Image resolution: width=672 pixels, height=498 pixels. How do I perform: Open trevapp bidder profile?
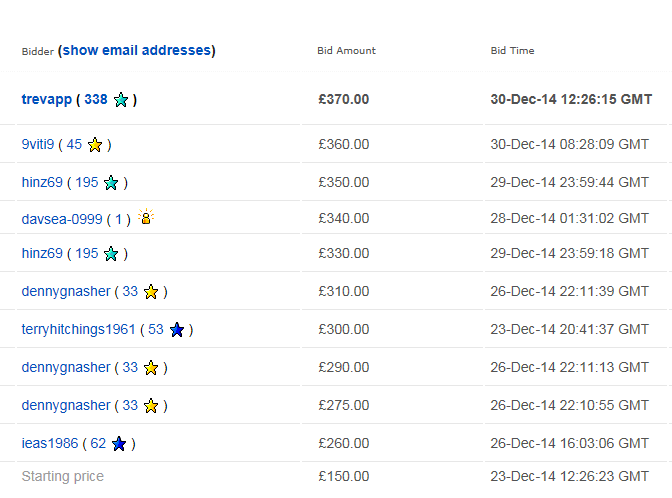click(47, 99)
